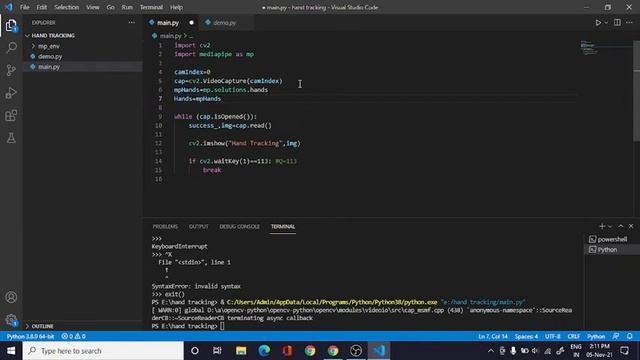Open the Edit menu

(41, 7)
